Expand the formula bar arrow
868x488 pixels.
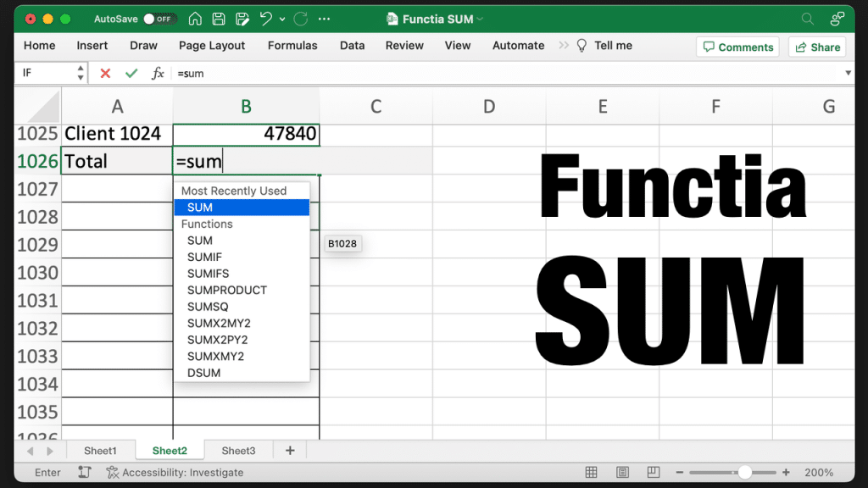pos(848,73)
